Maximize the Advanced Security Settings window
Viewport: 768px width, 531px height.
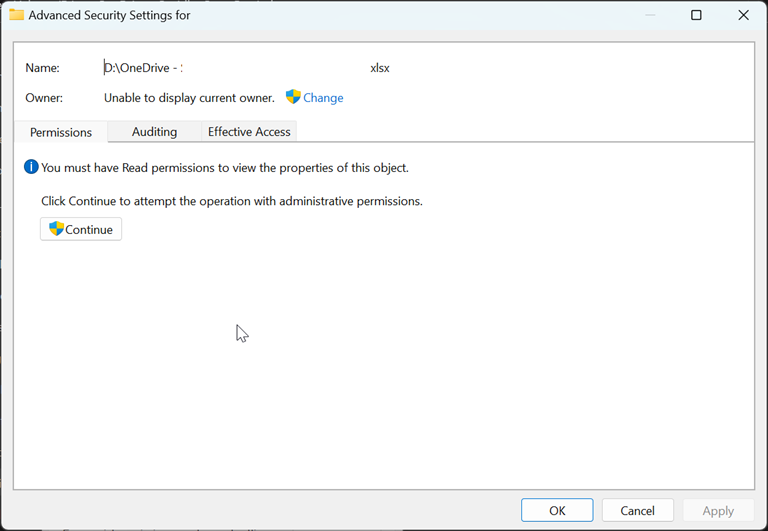(696, 15)
